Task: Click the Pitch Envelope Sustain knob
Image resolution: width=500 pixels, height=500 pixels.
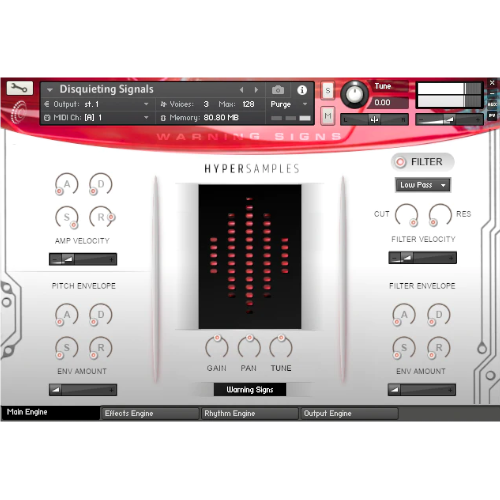Action: pos(67,348)
